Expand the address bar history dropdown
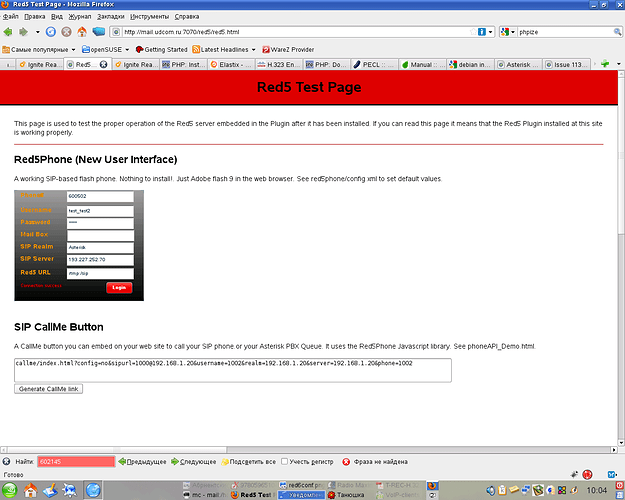Screen dimensions: 625x500 click(x=491, y=32)
